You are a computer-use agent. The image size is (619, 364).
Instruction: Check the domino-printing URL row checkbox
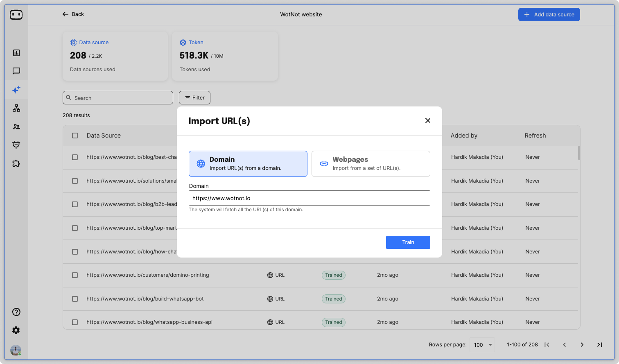[75, 275]
